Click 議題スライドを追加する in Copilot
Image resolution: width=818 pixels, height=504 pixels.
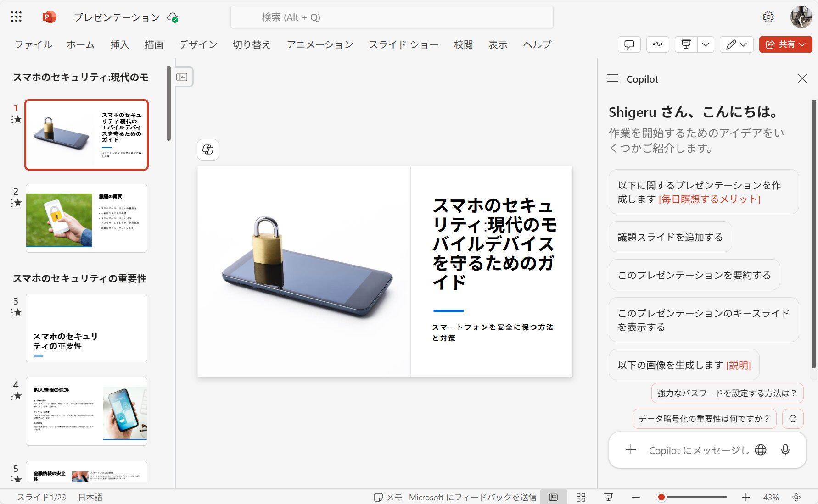670,237
